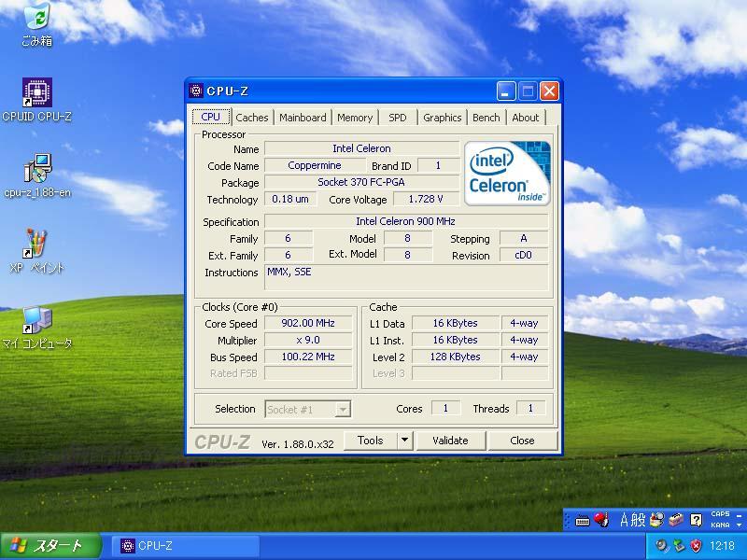Click the Tools button
This screenshot has height=560, width=747.
(x=370, y=441)
